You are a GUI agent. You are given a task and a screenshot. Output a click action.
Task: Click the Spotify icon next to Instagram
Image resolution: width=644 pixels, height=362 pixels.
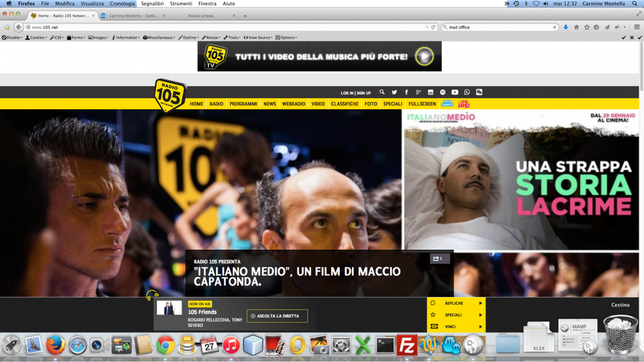pos(443,92)
